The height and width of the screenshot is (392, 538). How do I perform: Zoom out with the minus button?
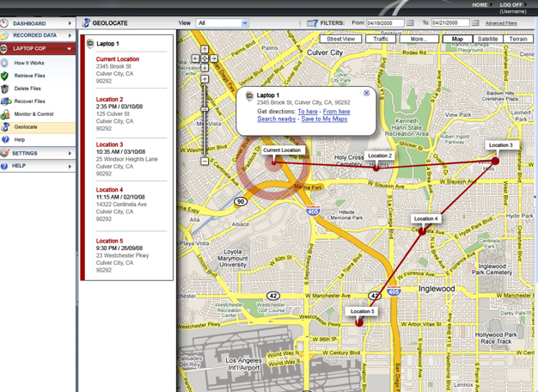coord(205,161)
